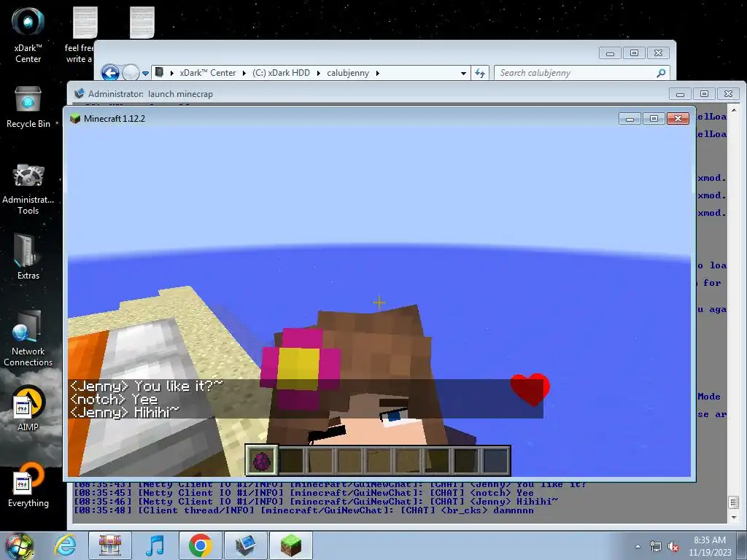This screenshot has width=747, height=560.
Task: Click the red heart particle in game
Action: pos(530,389)
